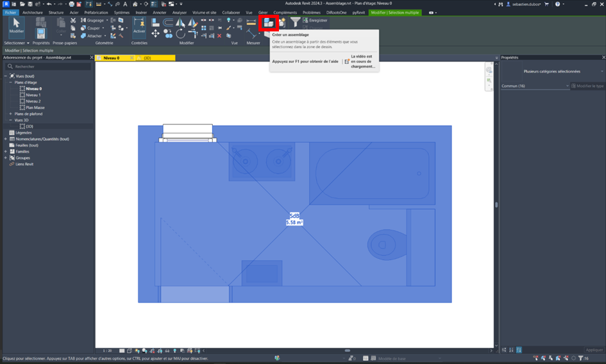The image size is (606, 364).
Task: Click the Create Assembly icon highlighted in red
Action: coord(269,22)
